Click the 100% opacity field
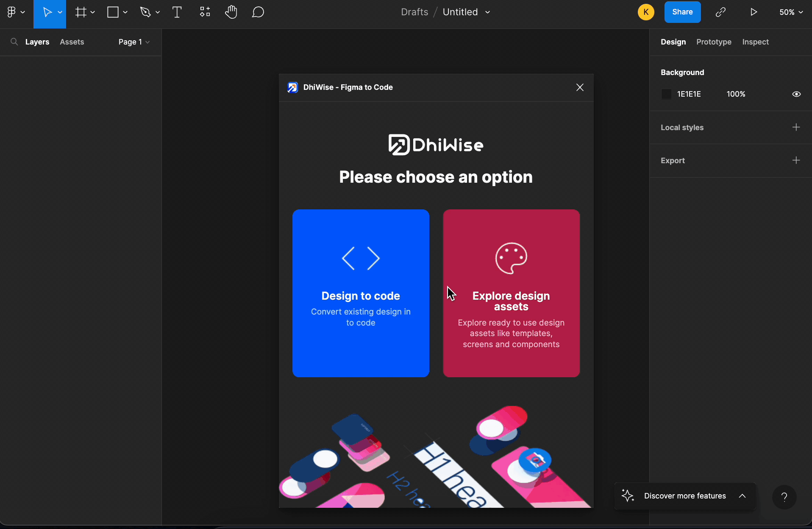 point(736,94)
